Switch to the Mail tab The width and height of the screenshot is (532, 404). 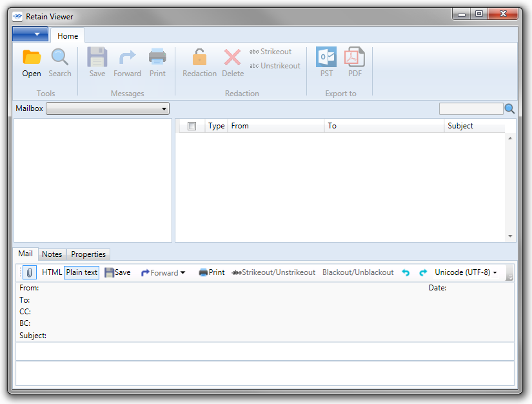(25, 254)
